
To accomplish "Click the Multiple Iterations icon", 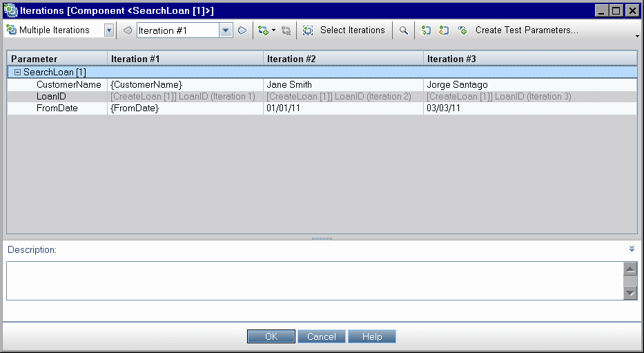I will coord(12,30).
